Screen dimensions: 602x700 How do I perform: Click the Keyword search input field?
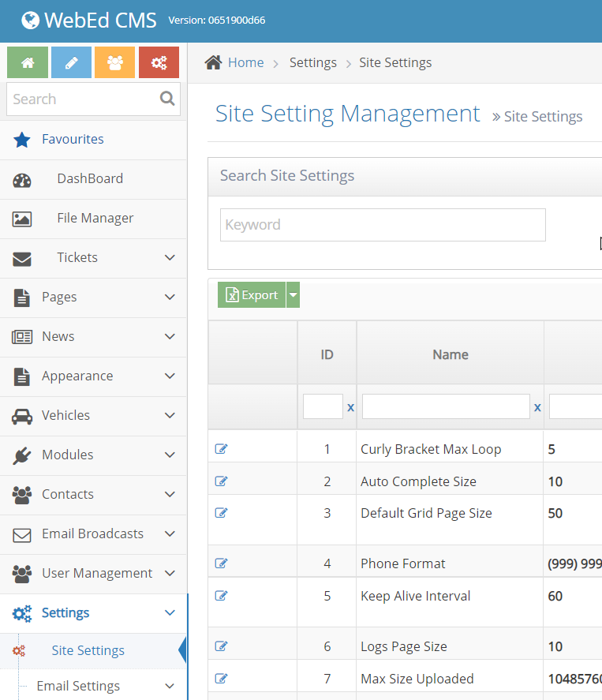point(383,225)
